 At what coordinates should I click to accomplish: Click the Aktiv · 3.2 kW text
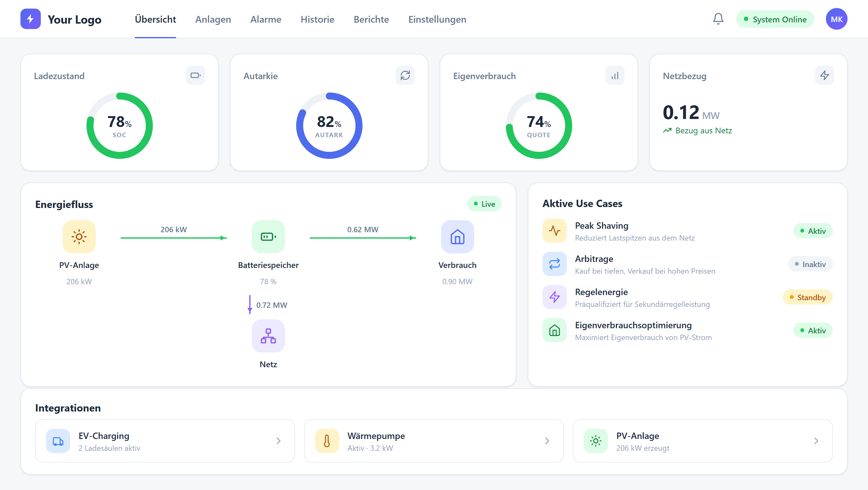point(370,448)
